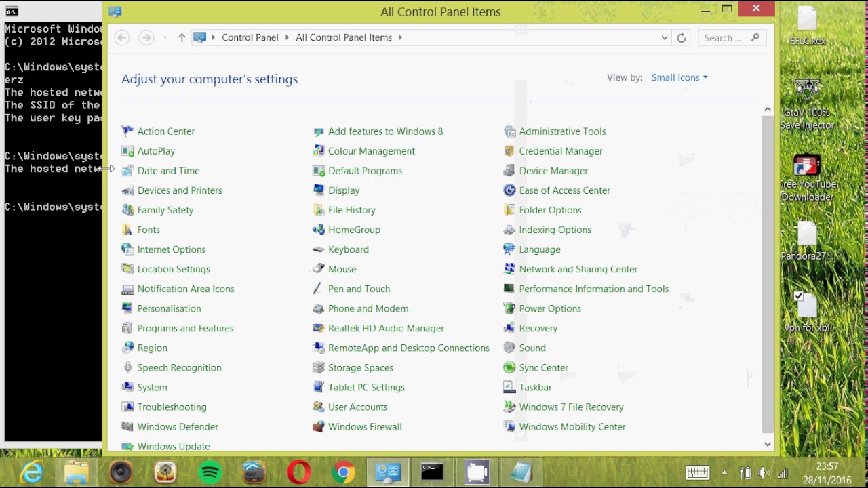This screenshot has height=488, width=868.
Task: Click the Windows Defender icon
Action: click(127, 426)
